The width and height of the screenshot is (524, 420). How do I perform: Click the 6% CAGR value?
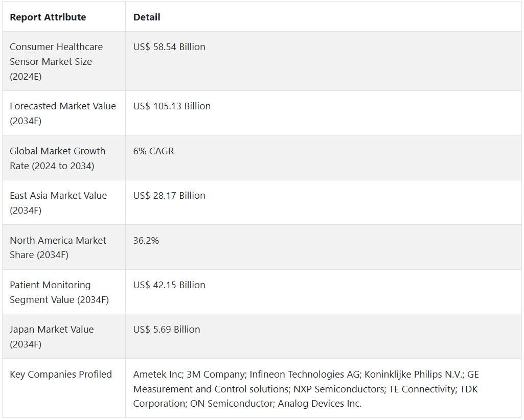point(153,151)
